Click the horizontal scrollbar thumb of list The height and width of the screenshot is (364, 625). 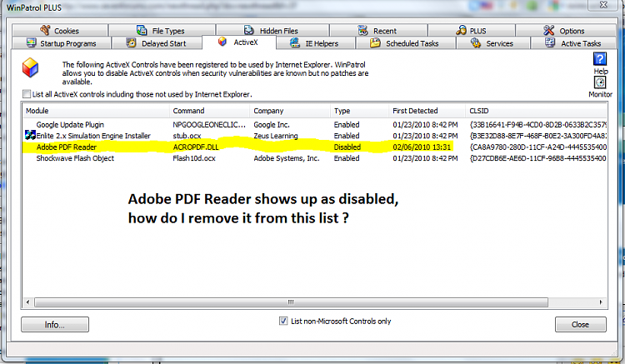(x=291, y=302)
